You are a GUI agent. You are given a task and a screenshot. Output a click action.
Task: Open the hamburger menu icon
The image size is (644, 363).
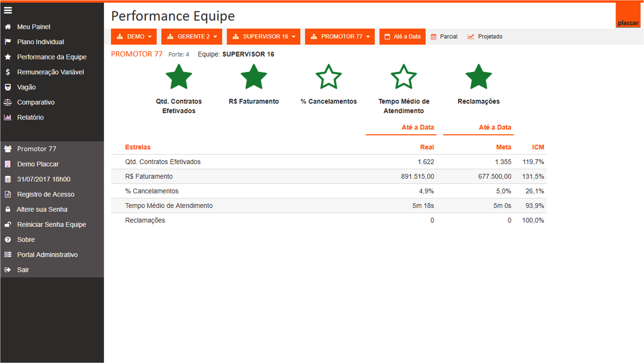pyautogui.click(x=8, y=10)
